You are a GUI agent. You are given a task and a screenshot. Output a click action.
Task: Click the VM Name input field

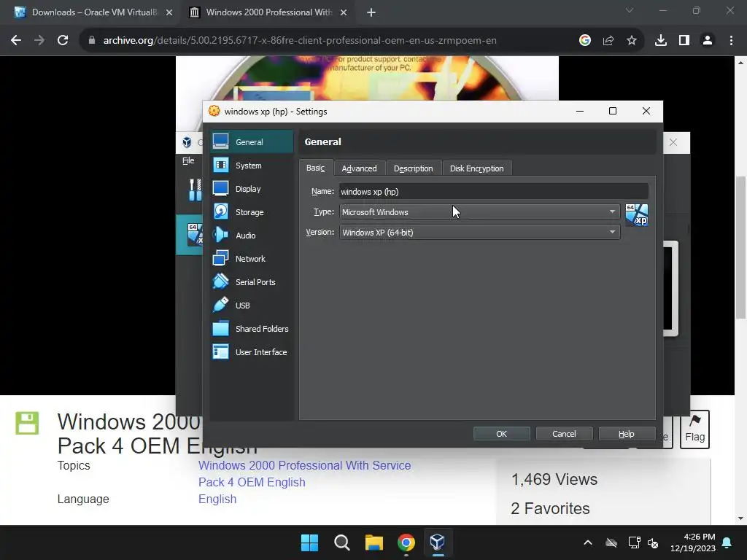click(494, 192)
